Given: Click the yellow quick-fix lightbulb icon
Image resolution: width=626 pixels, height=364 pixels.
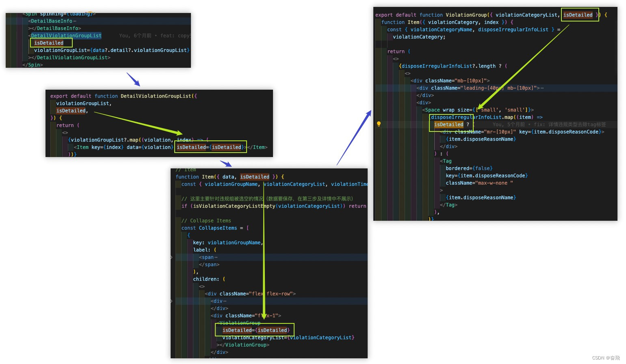Looking at the screenshot, I should (379, 125).
